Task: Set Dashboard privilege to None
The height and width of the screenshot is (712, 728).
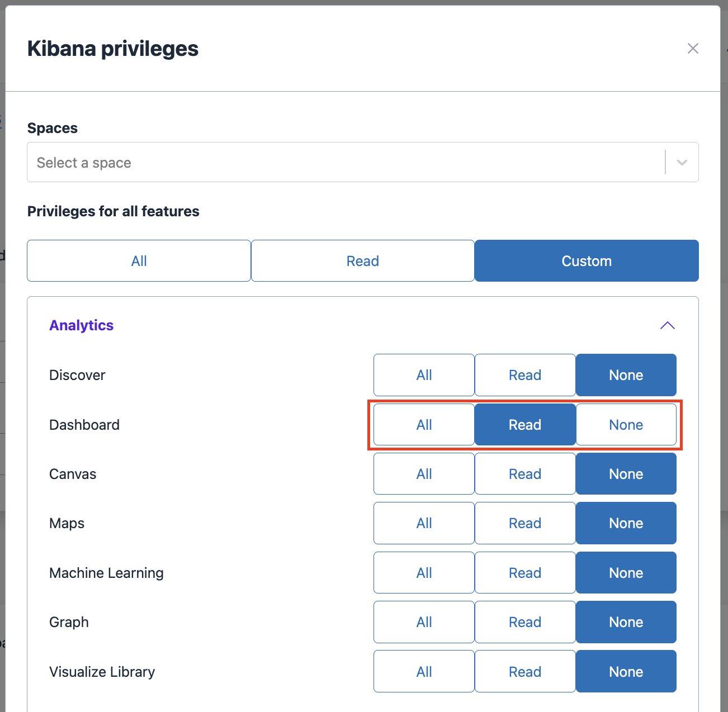Action: (626, 425)
